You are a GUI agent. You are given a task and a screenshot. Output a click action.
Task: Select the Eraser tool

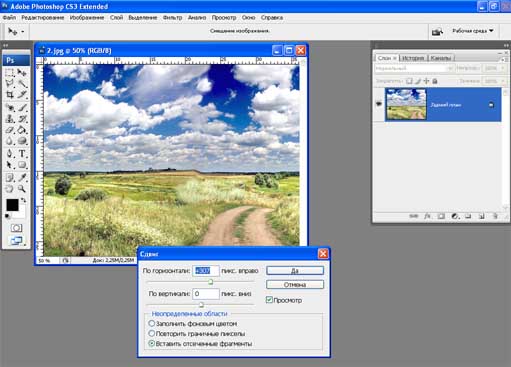pyautogui.click(x=10, y=130)
